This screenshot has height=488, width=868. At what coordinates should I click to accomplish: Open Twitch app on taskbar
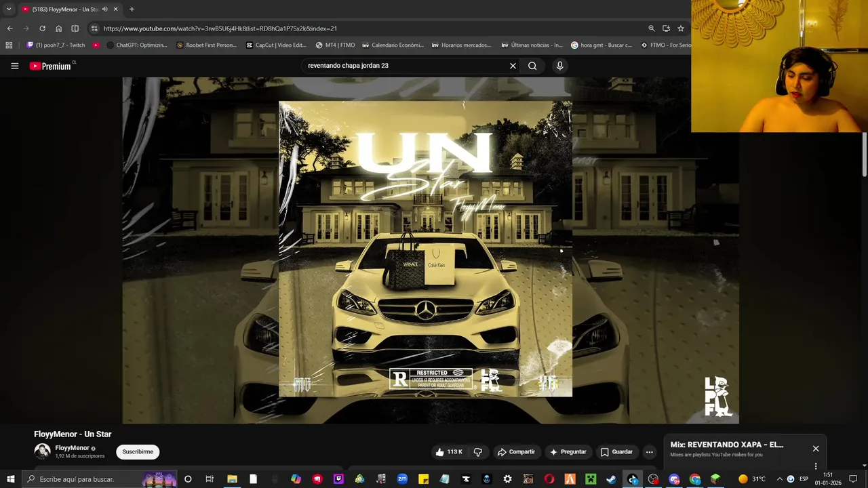[x=338, y=479]
